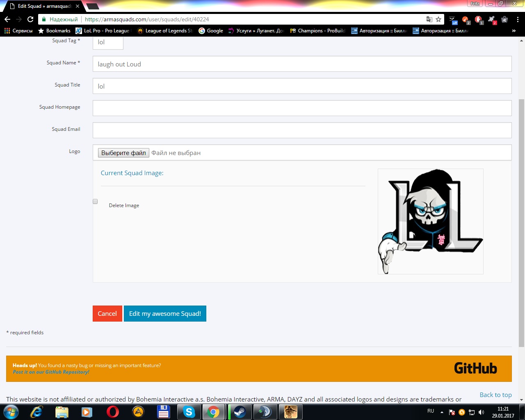Click the scrollbar up arrow
The image size is (525, 420).
tap(522, 40)
